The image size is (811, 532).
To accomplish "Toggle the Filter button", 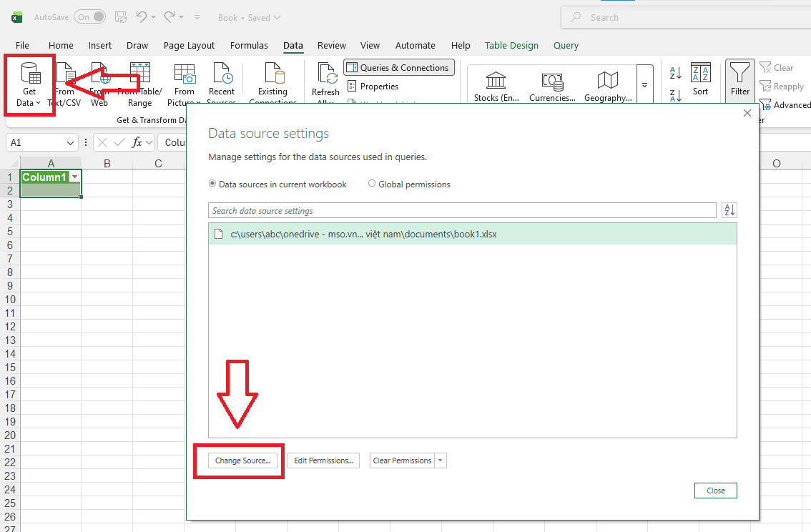I will point(739,79).
